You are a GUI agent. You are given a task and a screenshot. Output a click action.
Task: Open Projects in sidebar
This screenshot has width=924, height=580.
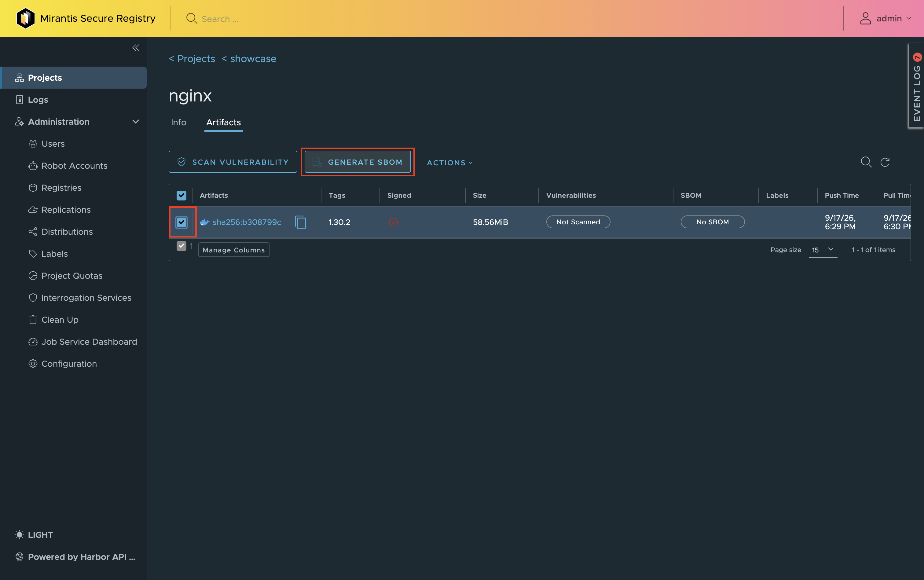tap(73, 78)
